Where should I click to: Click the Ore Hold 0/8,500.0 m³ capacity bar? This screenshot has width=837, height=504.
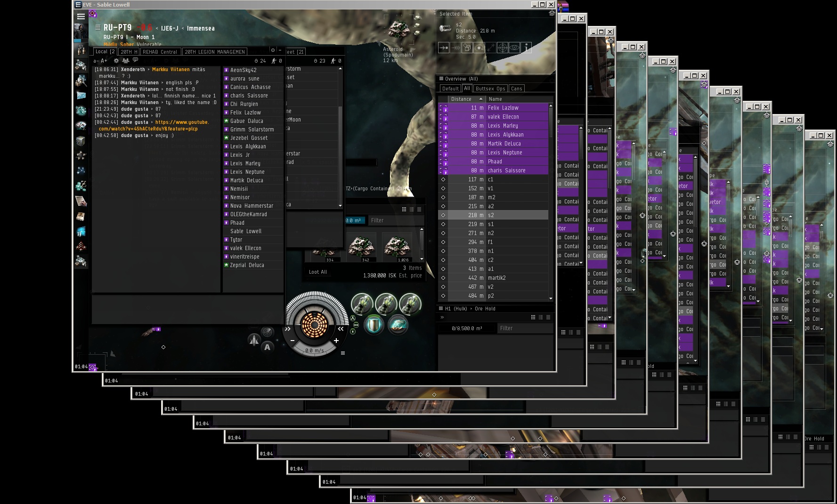[467, 328]
